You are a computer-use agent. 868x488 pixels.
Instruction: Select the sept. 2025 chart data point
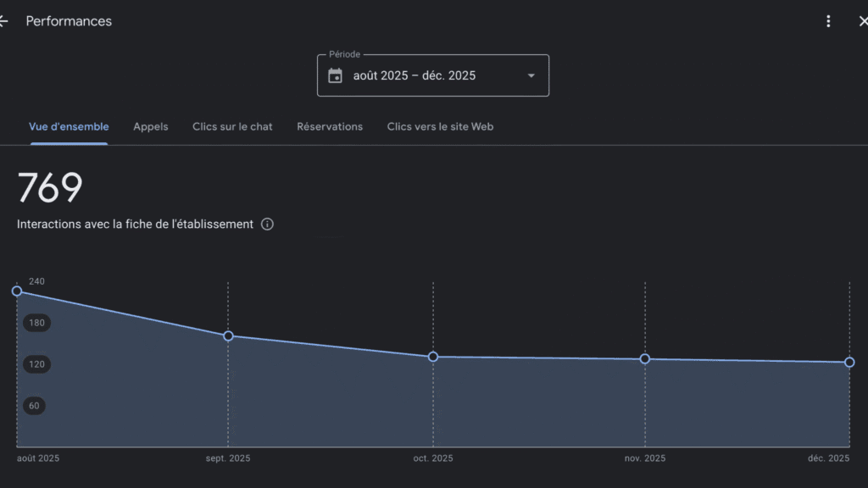[x=228, y=335]
